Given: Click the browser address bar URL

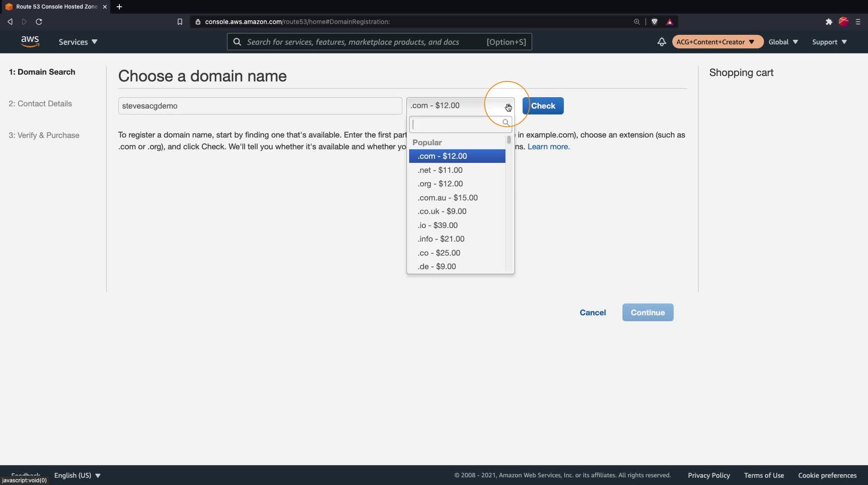Looking at the screenshot, I should 297,22.
